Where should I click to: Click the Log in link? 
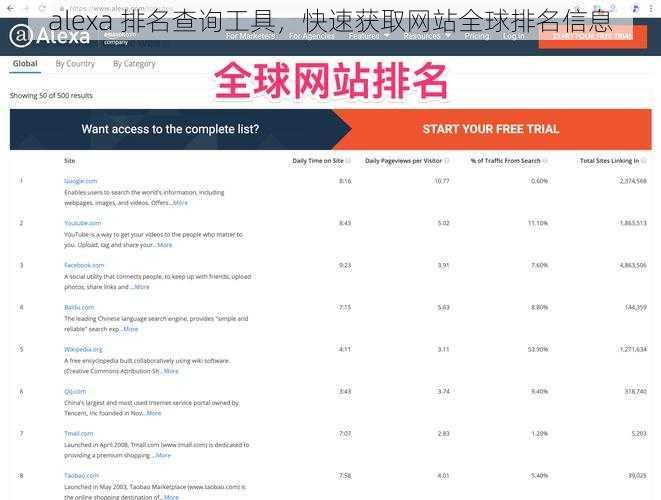(x=513, y=36)
